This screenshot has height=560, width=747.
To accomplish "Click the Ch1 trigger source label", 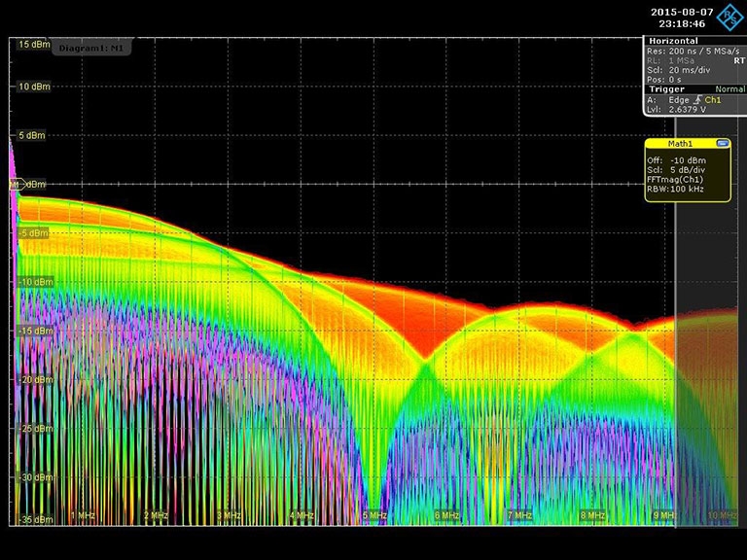I will pyautogui.click(x=713, y=100).
